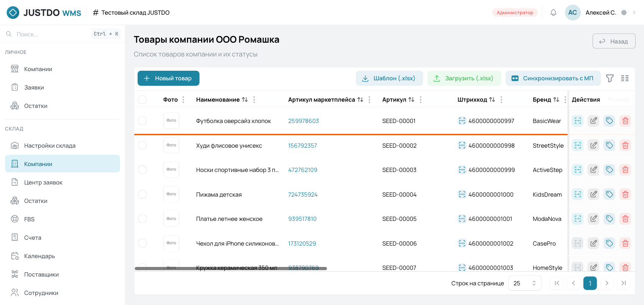This screenshot has width=644, height=305.
Task: Click the horizontal scrollbar of the products table
Action: [x=231, y=269]
